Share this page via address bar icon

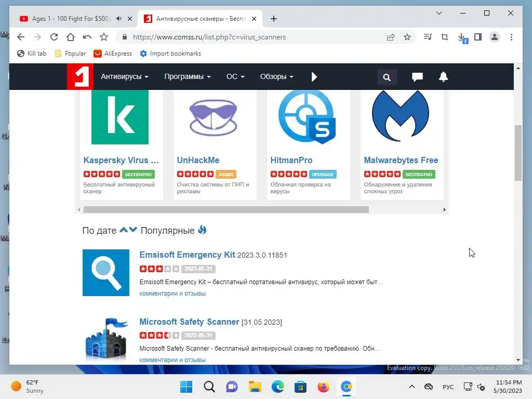[391, 37]
